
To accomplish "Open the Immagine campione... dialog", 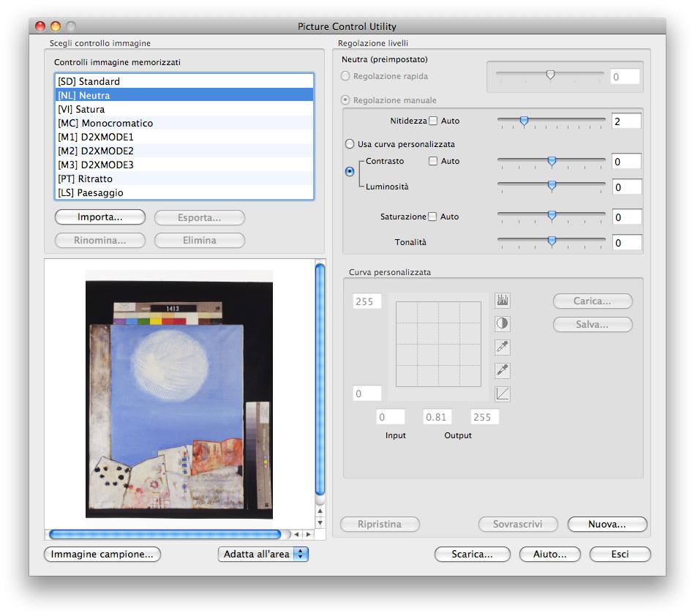I will coord(102,554).
